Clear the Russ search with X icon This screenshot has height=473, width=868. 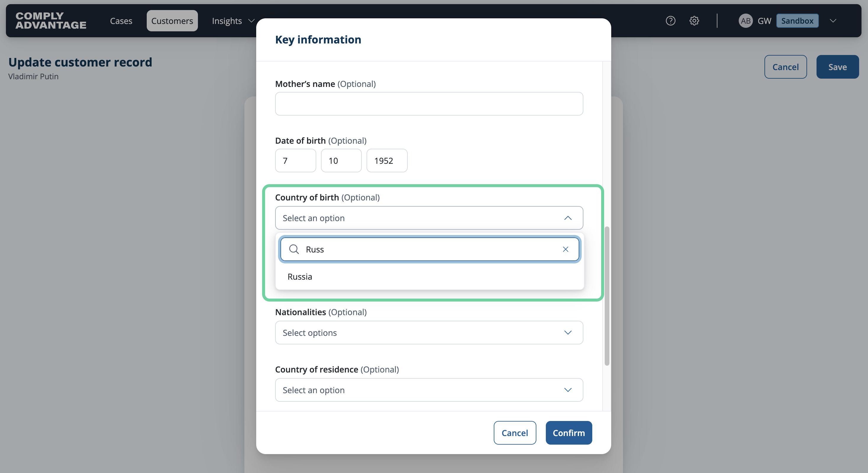[x=565, y=249]
